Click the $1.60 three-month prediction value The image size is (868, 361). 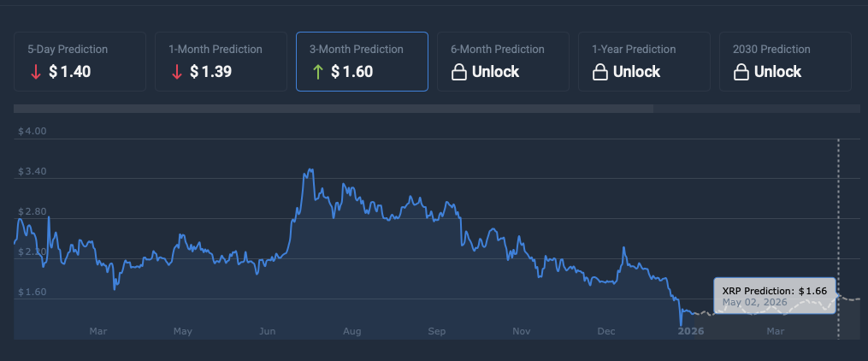[x=352, y=72]
